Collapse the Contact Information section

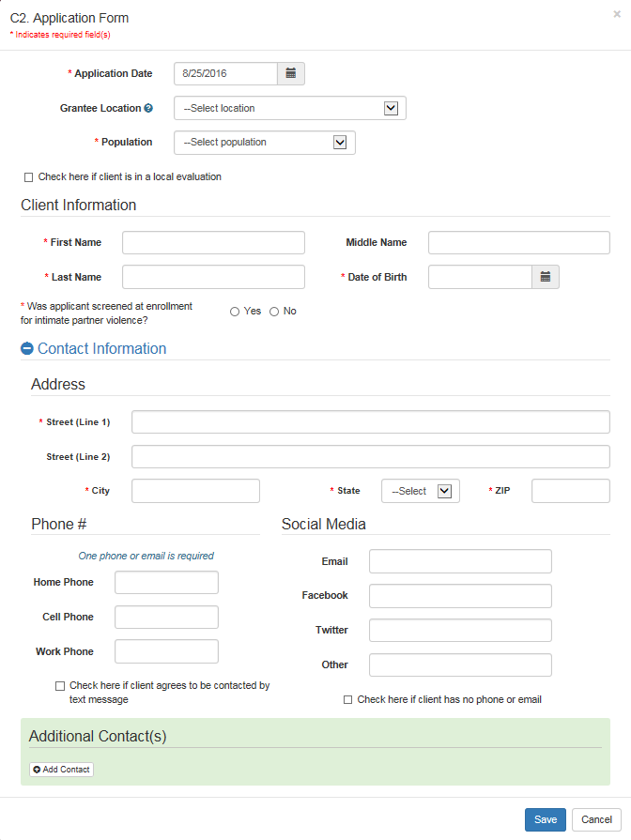coord(27,349)
